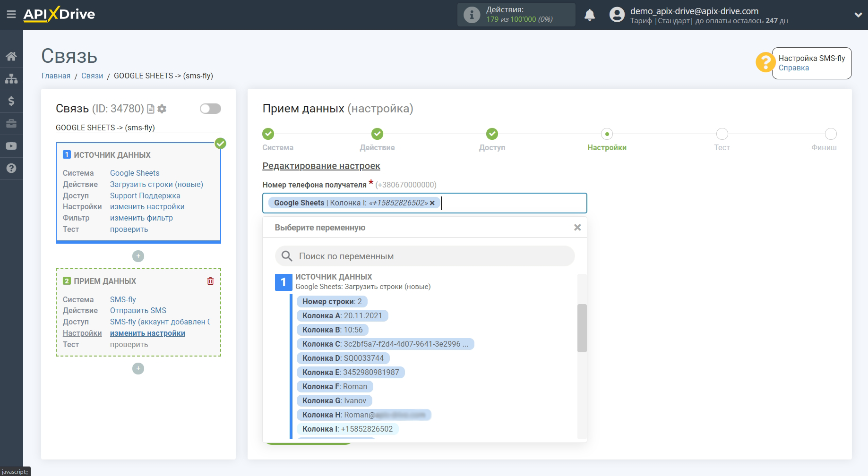Screen dimensions: 868x476
Task: Open the YouTube video sidebar icon
Action: [x=11, y=146]
